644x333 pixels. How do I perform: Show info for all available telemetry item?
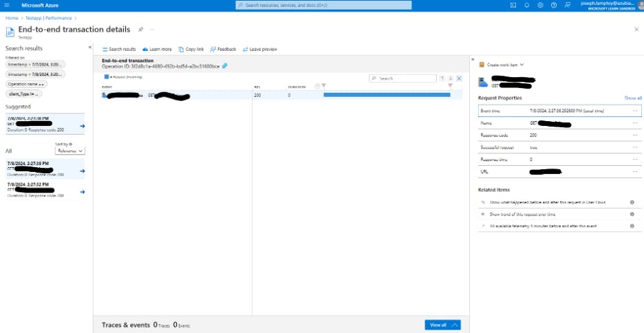pos(632,226)
